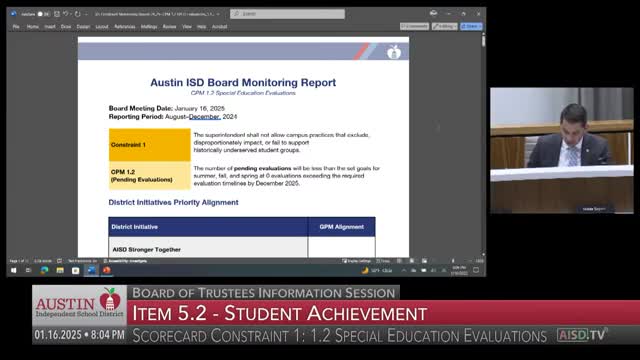Click the Constraint 1 orange cell
The width and height of the screenshot is (640, 360).
(x=150, y=145)
